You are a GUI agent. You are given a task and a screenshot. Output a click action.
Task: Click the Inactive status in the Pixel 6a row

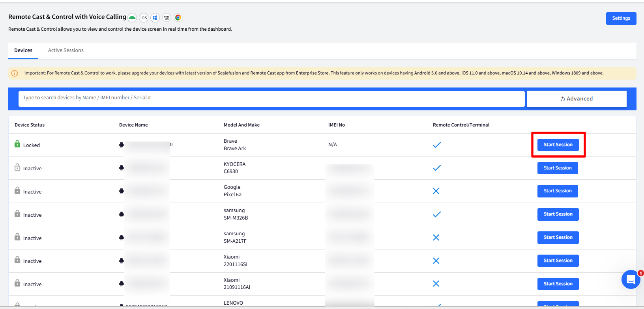[x=32, y=192]
